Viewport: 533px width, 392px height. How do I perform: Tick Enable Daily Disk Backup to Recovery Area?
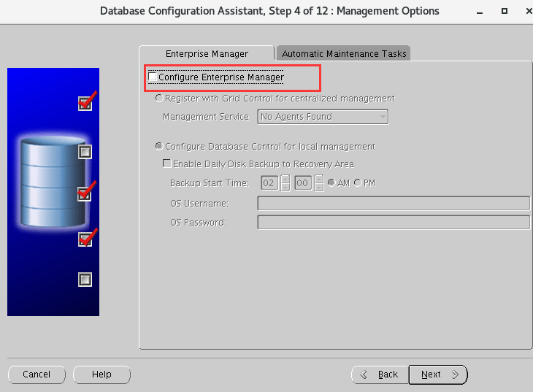coord(166,164)
